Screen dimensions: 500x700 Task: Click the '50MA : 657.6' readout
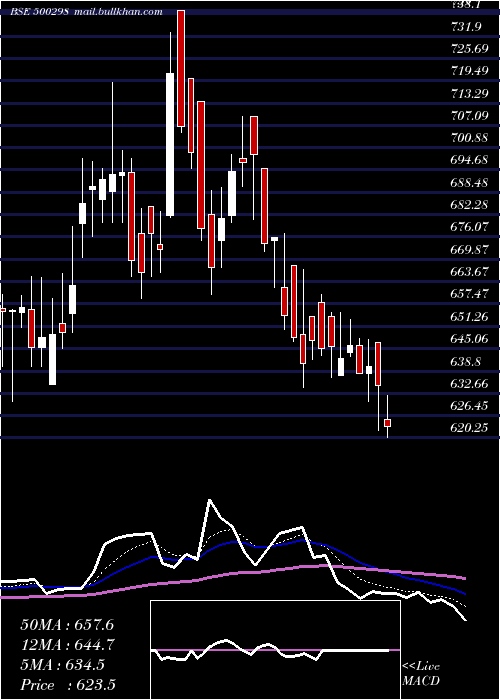[67, 625]
